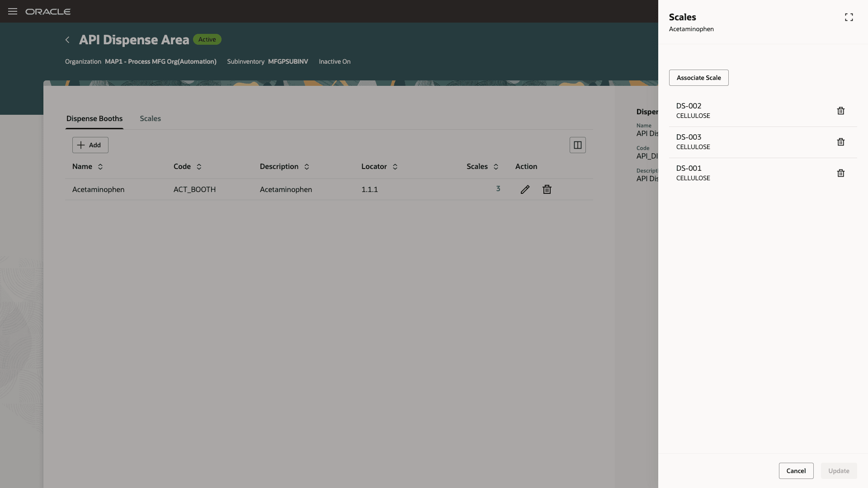Click the Oracle logo

coord(48,12)
